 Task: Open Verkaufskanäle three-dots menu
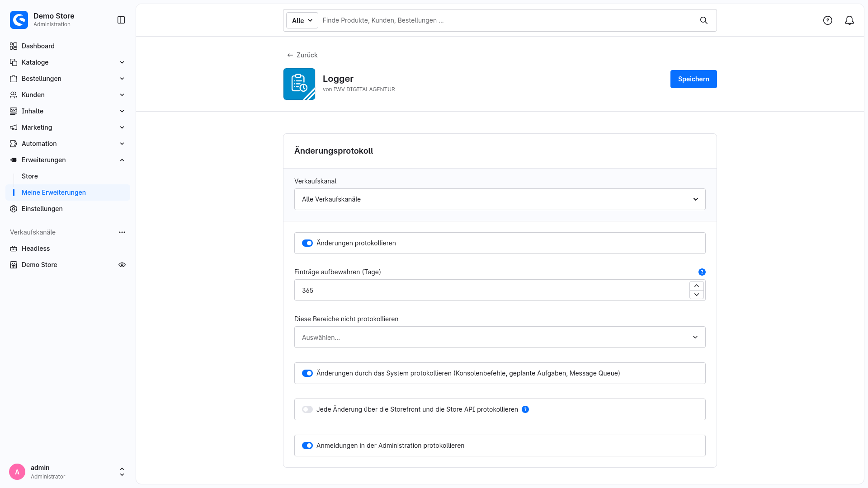coord(122,232)
